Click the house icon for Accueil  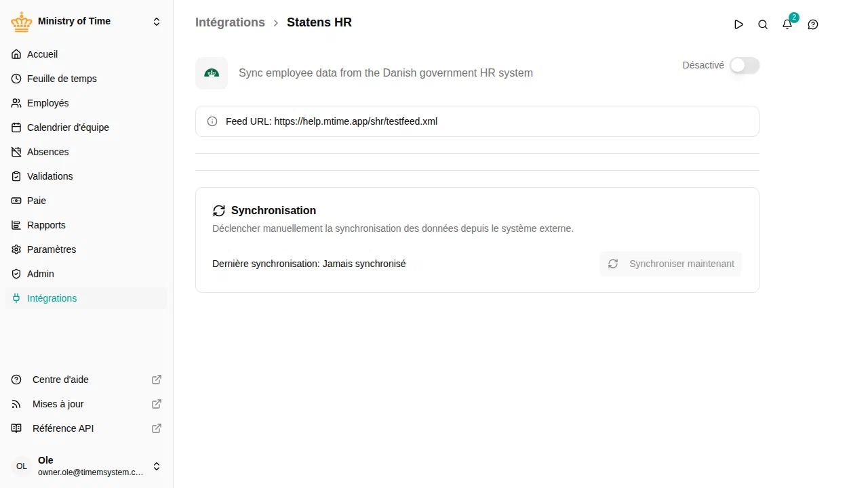pos(16,54)
